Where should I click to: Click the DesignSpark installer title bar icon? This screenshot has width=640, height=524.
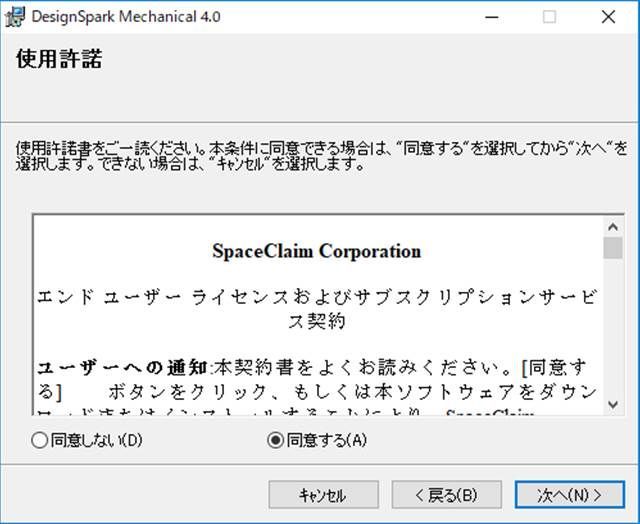[16, 17]
